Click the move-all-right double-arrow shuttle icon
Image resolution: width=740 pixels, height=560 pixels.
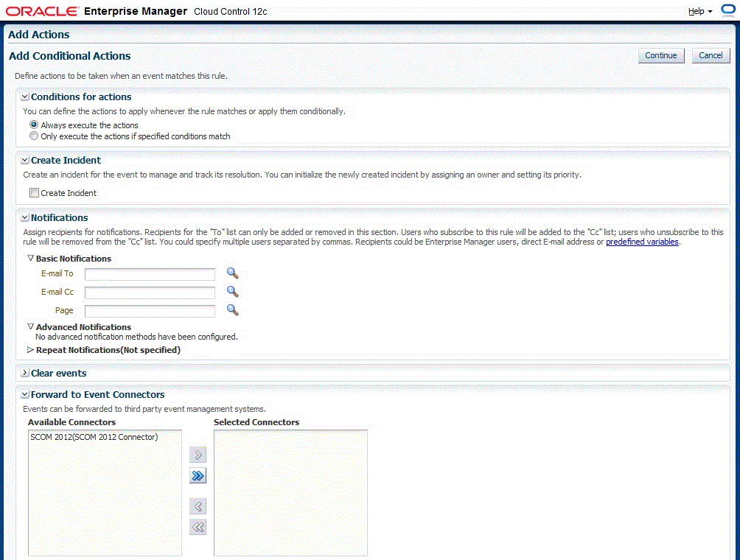point(197,475)
